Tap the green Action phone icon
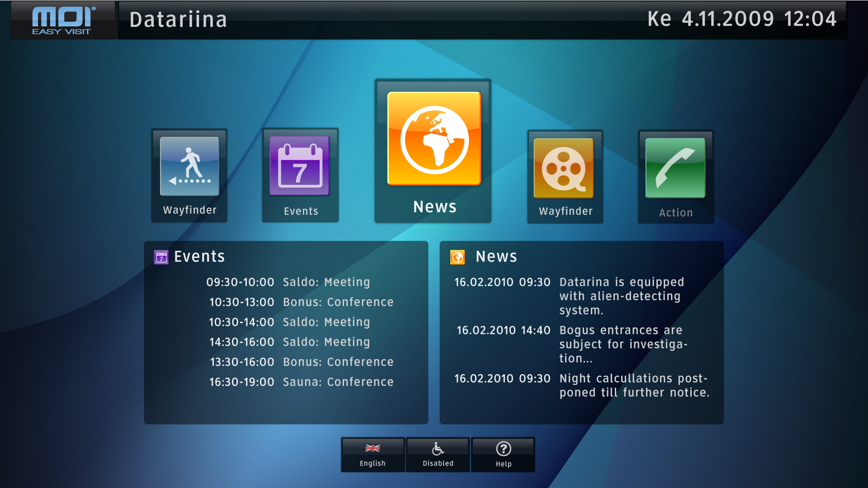Viewport: 868px width, 488px height. [x=675, y=168]
